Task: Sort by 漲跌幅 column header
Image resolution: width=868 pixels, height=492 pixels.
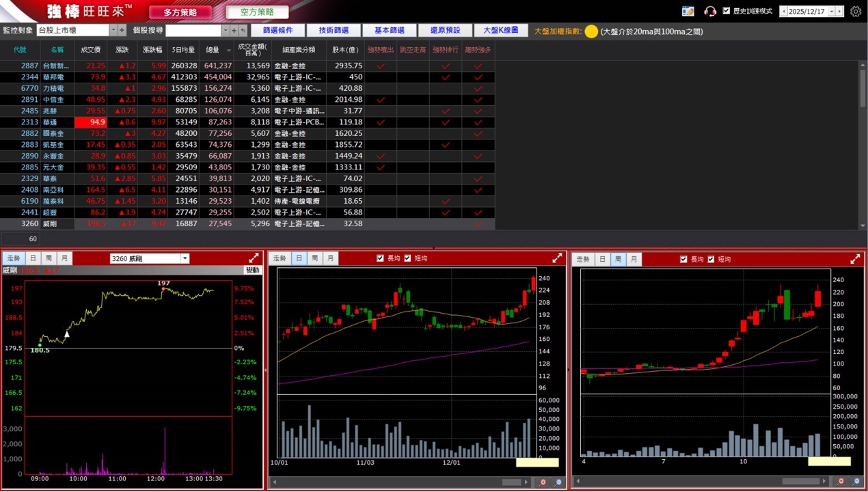Action: point(152,50)
